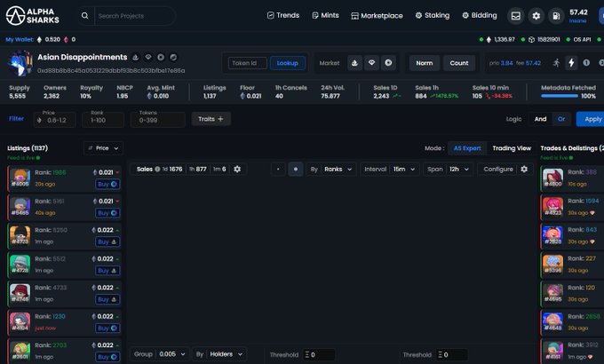Click the Apply filter button
The width and height of the screenshot is (604, 364).
pos(591,119)
